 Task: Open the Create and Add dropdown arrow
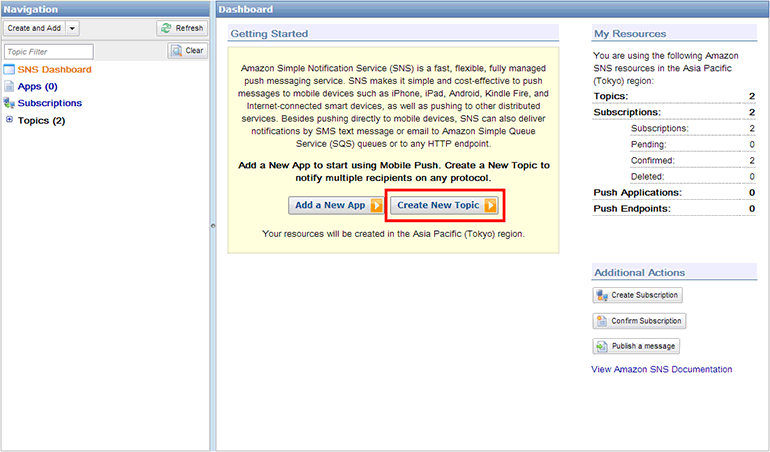72,28
